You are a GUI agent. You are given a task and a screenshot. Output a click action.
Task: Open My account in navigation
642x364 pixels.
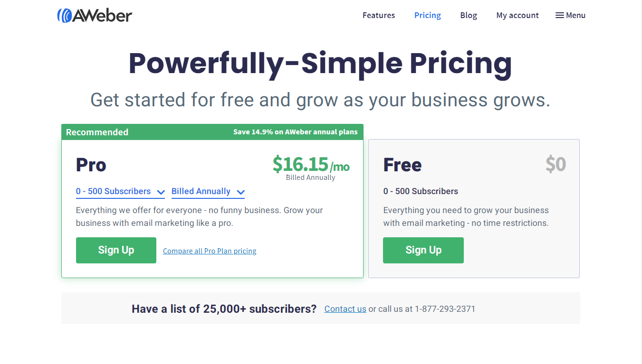pos(517,15)
